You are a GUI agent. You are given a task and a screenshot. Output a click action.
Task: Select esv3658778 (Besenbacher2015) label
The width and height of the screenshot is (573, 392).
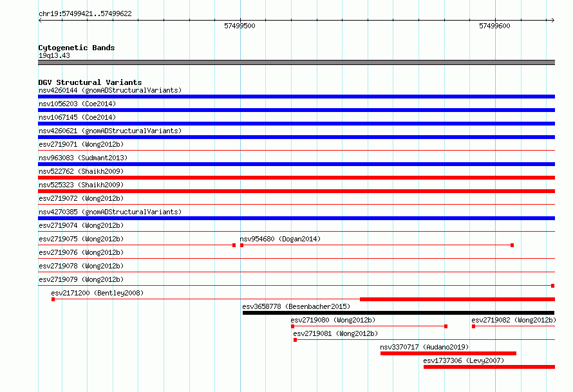pos(296,306)
